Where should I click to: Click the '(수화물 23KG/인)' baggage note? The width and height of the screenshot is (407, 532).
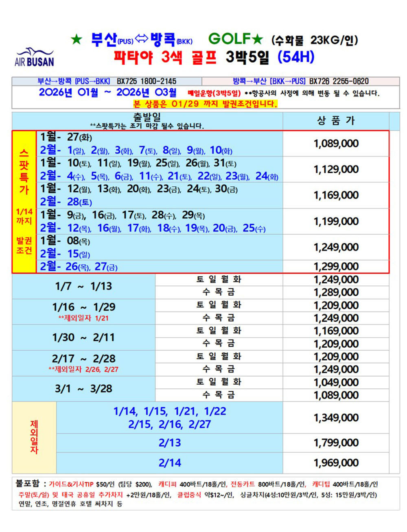315,40
